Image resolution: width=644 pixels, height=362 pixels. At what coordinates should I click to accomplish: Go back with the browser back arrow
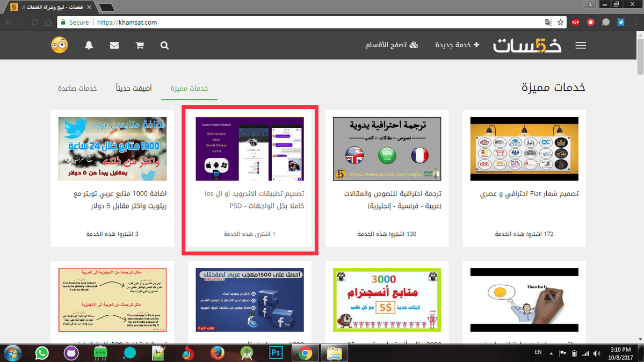(9, 22)
